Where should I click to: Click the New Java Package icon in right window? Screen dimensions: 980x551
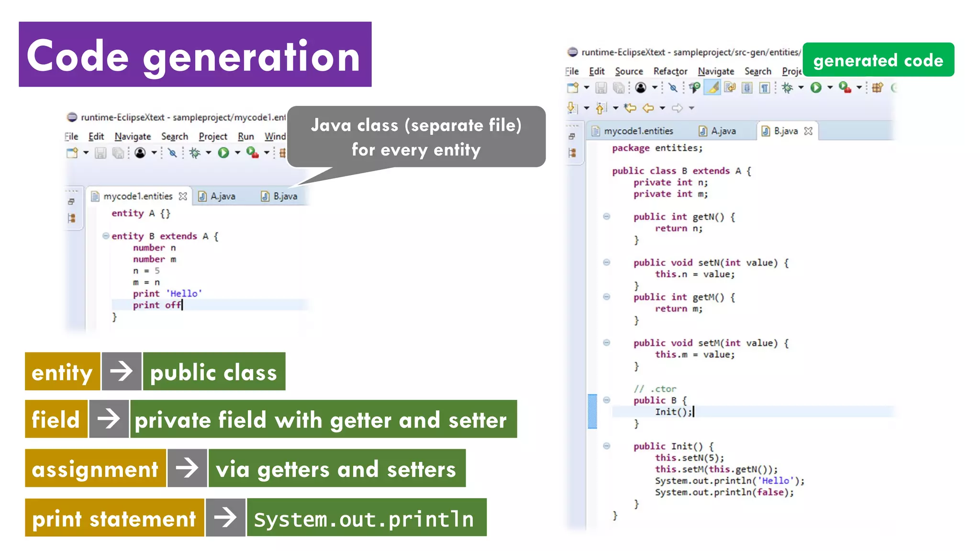click(x=877, y=88)
